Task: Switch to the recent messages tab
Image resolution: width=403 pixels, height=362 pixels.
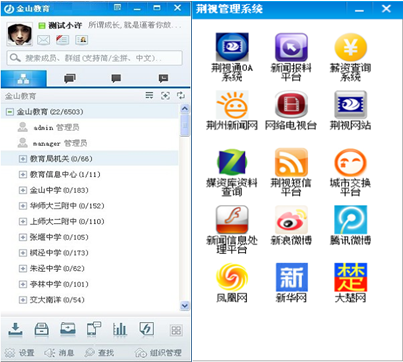Action: 163,79
